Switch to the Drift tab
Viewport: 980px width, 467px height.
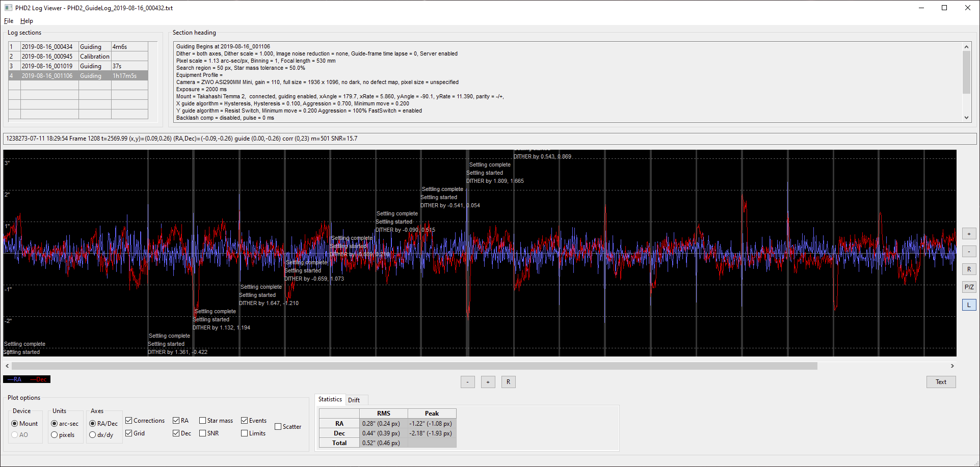click(354, 400)
